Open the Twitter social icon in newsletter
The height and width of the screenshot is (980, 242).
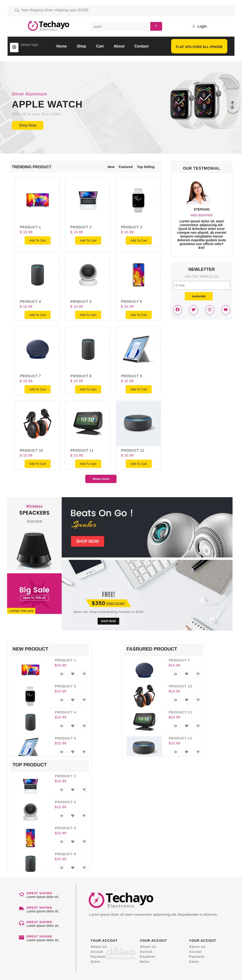[x=193, y=310]
